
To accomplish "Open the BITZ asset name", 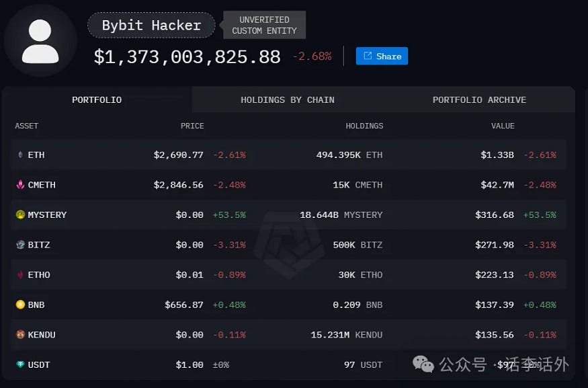I will point(39,245).
